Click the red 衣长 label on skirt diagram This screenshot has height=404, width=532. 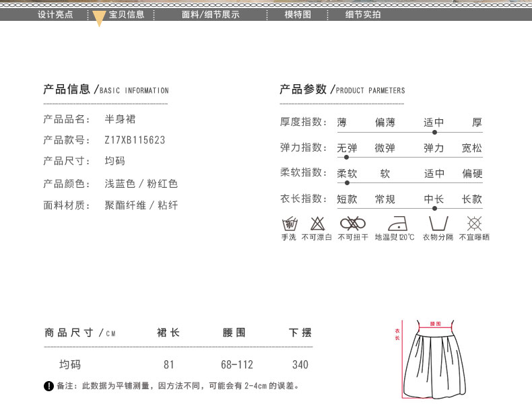click(x=397, y=334)
